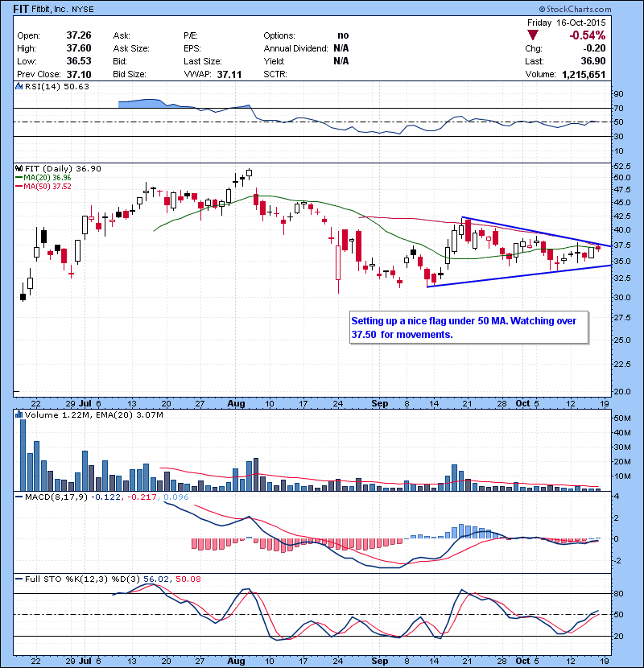Click the 90 label on RSI axis
The width and height of the screenshot is (644, 668).
[x=618, y=94]
